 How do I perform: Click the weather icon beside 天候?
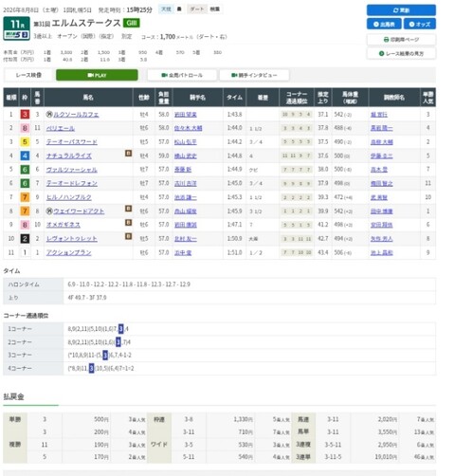(x=179, y=9)
